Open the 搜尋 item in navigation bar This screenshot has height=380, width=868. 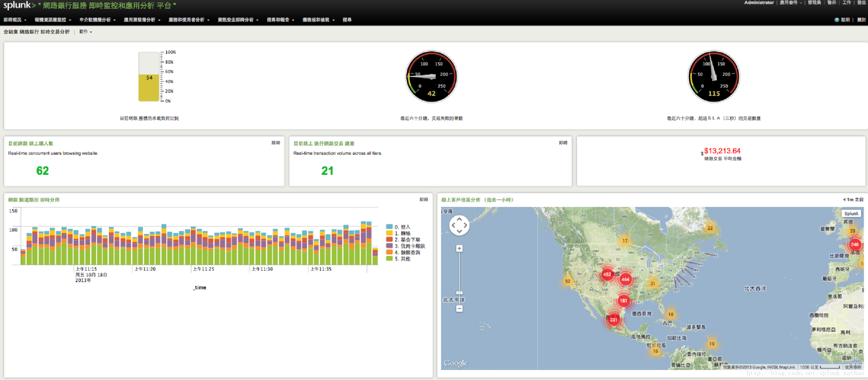pos(347,20)
